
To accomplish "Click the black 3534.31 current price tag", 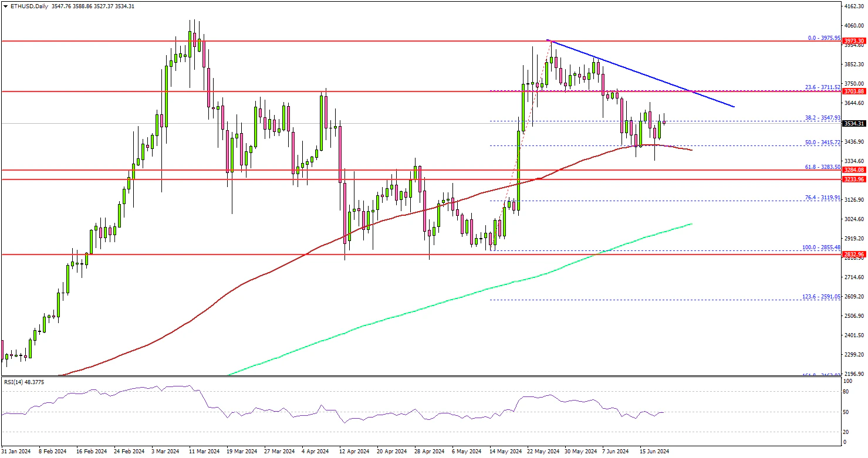I will (x=853, y=124).
